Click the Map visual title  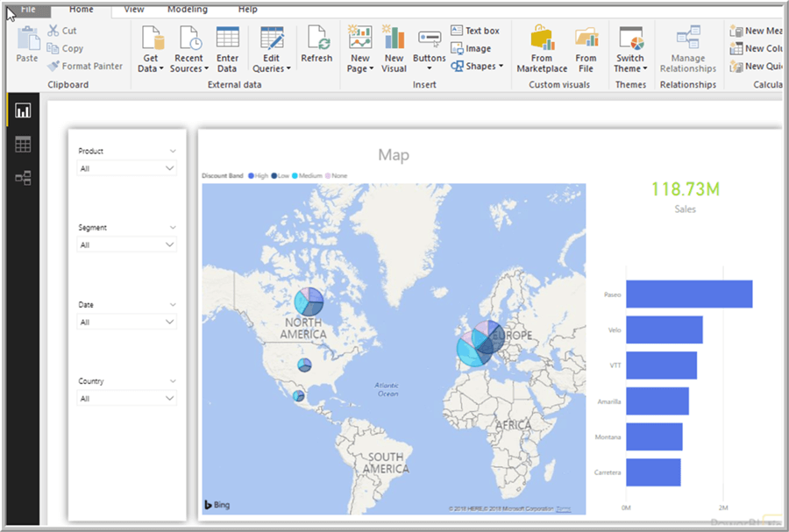click(394, 155)
